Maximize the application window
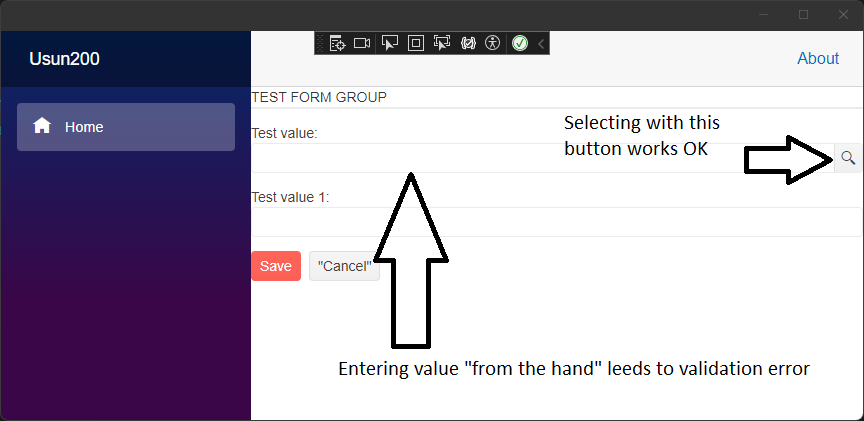The image size is (864, 421). tap(803, 15)
